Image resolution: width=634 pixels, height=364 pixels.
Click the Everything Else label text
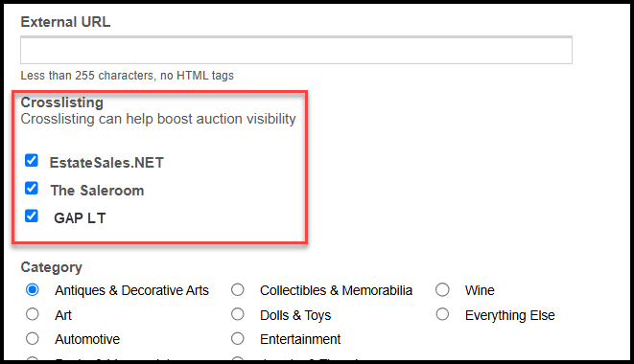(x=510, y=315)
